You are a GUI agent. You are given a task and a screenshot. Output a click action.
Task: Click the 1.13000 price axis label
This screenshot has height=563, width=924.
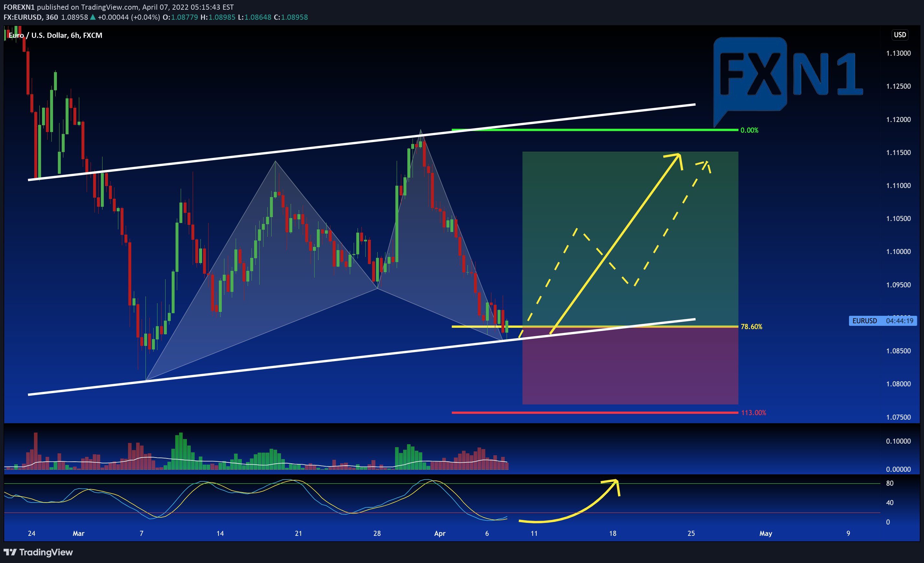pyautogui.click(x=898, y=53)
